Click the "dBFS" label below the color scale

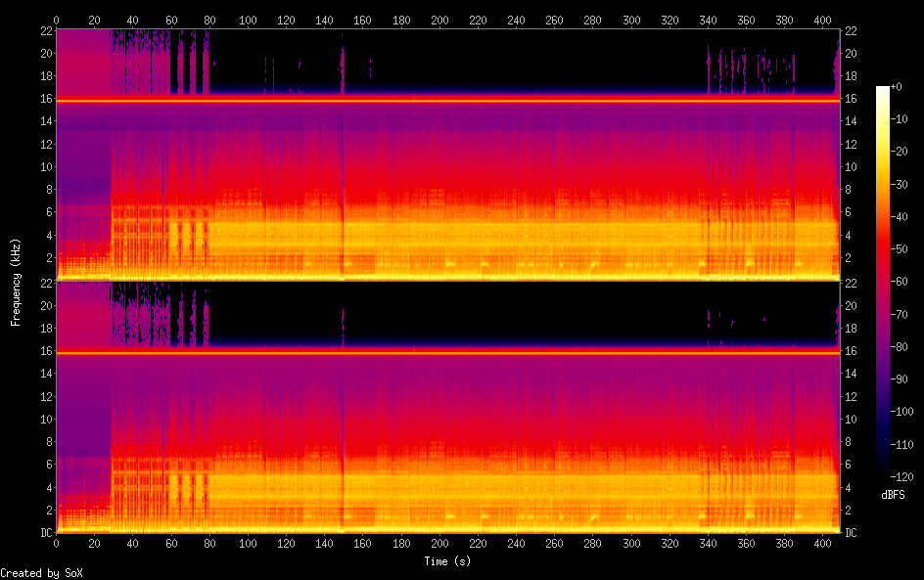click(893, 495)
